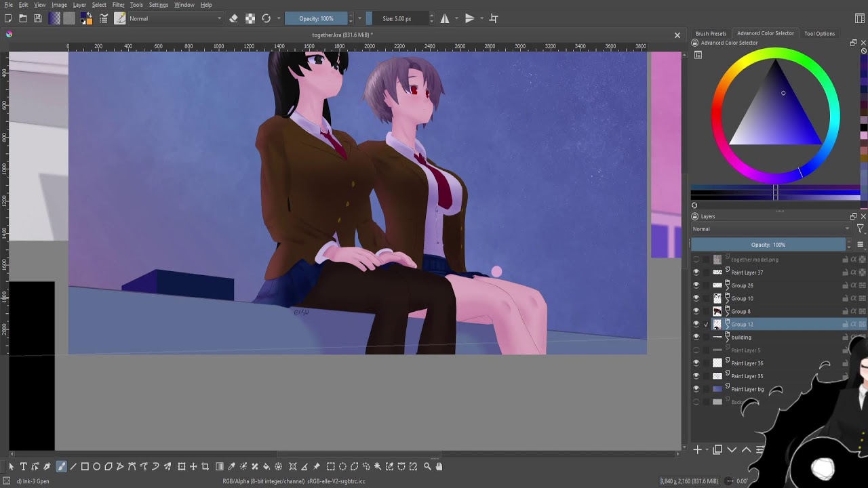The height and width of the screenshot is (488, 868).
Task: Hide the Group 10 layer
Action: coord(696,298)
